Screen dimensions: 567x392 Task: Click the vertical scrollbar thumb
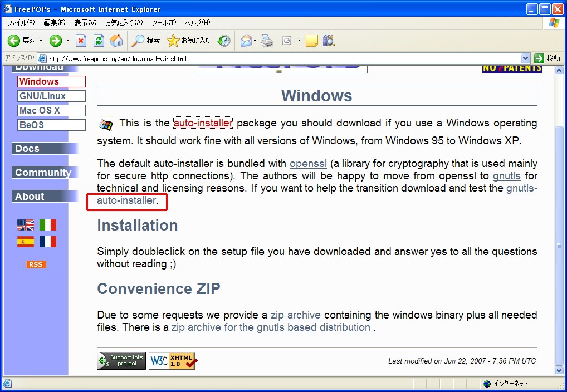click(x=559, y=246)
